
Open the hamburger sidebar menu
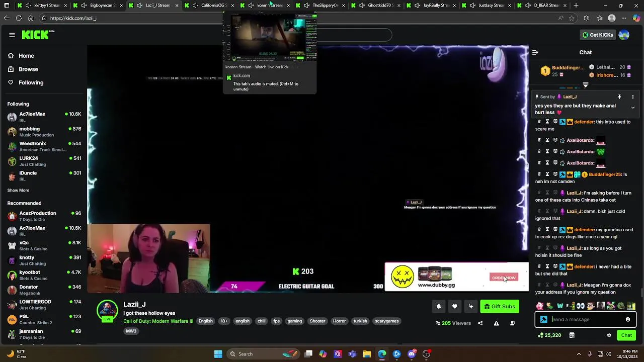click(12, 35)
